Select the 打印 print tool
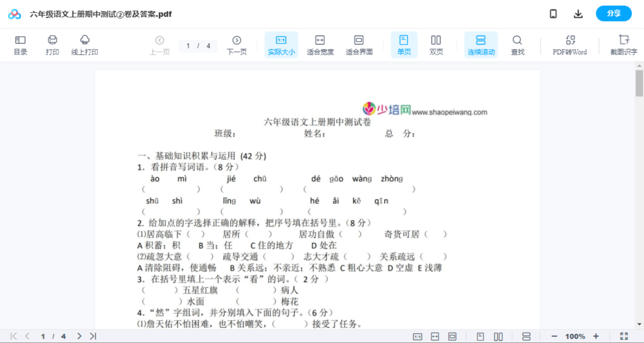 pos(52,45)
